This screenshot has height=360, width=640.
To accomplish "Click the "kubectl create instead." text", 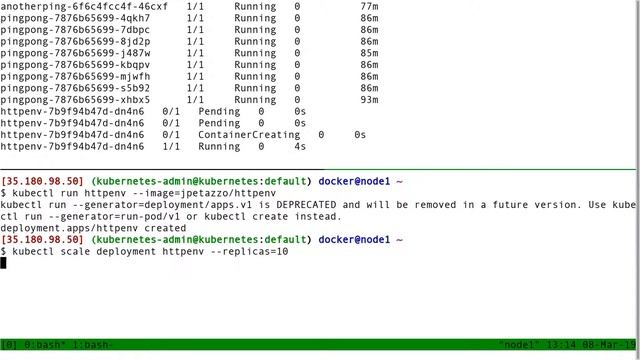I will point(273,216).
